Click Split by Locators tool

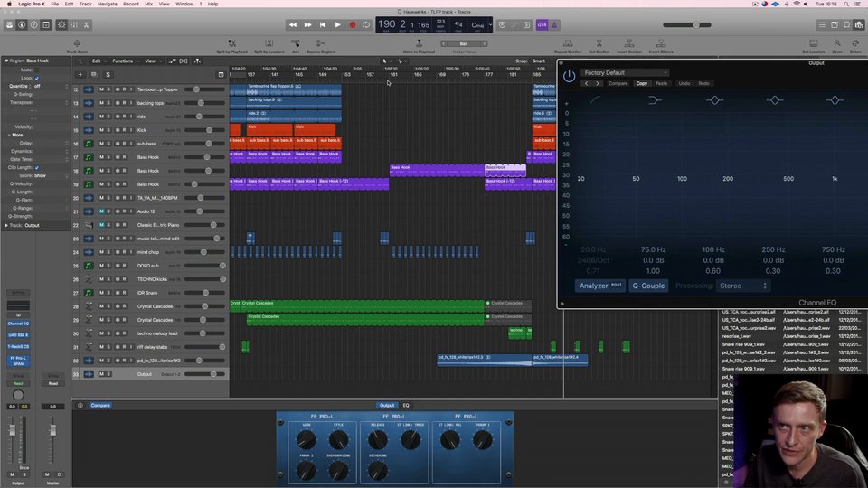point(269,46)
